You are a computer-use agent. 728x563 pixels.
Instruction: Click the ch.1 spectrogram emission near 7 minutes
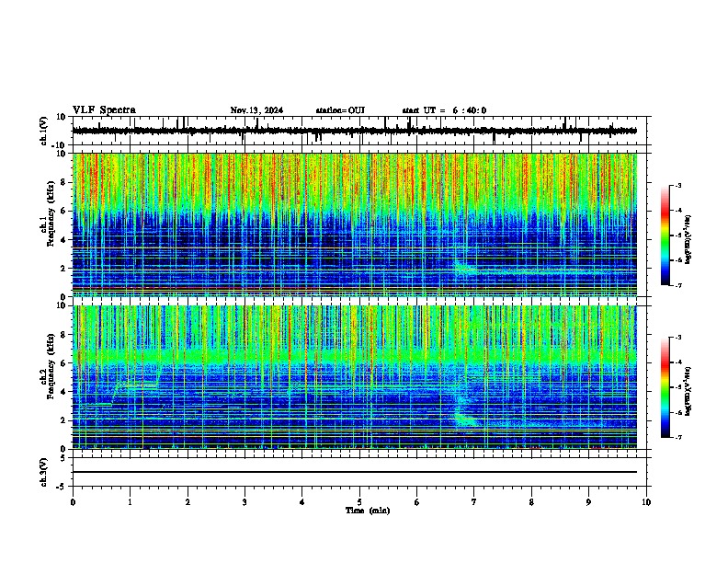pos(465,268)
